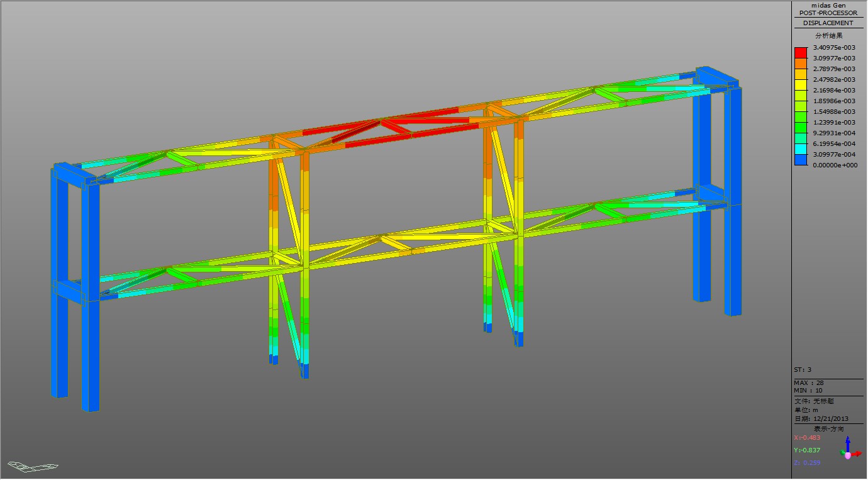Select the dark blue legend swatch
868x480 pixels.
tap(801, 160)
